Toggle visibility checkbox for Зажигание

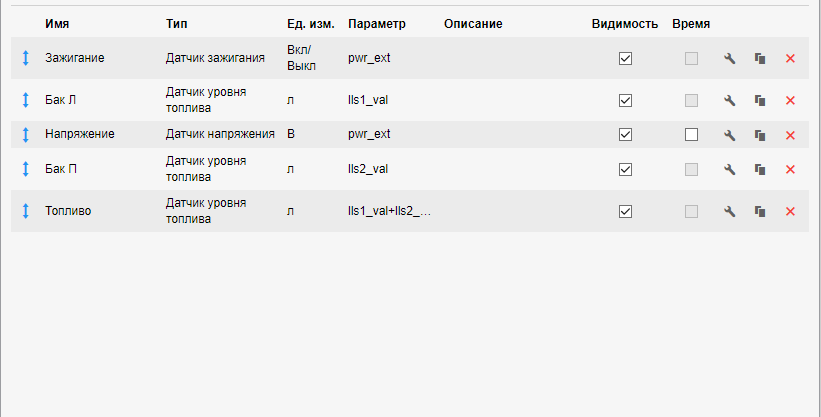(625, 59)
